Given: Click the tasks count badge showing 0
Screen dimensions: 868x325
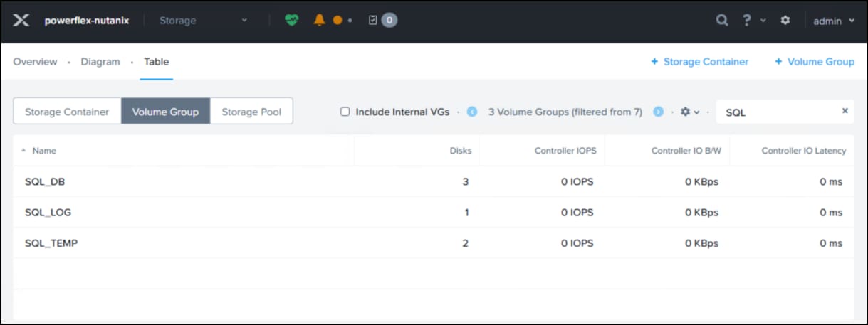Looking at the screenshot, I should pos(389,21).
